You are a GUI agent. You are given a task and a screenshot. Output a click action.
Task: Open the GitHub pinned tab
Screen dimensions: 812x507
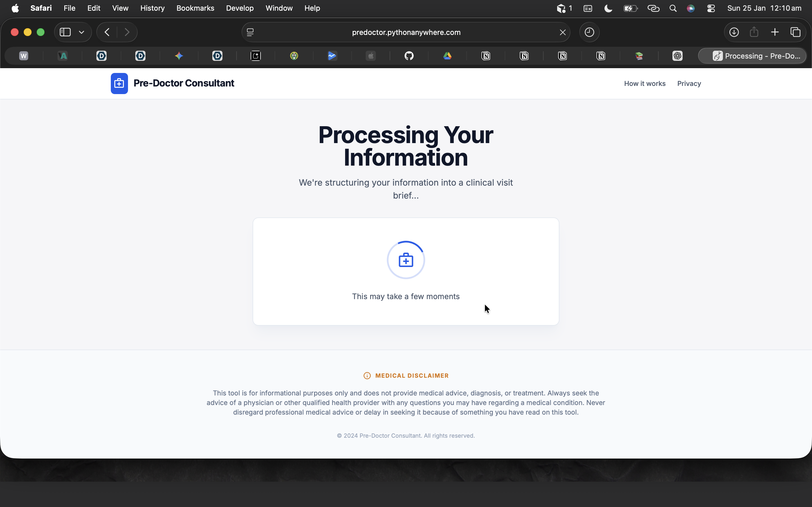coord(409,56)
